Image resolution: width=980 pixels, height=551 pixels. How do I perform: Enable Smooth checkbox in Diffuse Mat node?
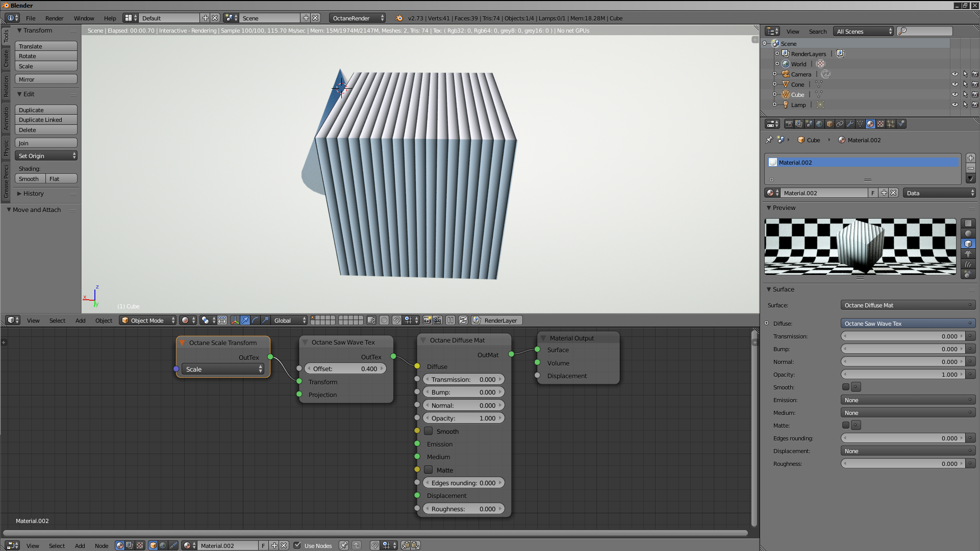pos(429,431)
